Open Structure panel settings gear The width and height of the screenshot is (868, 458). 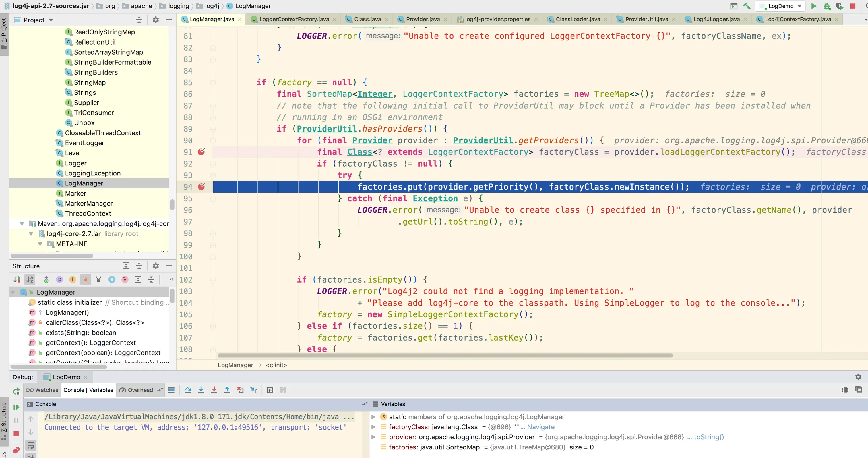click(155, 266)
